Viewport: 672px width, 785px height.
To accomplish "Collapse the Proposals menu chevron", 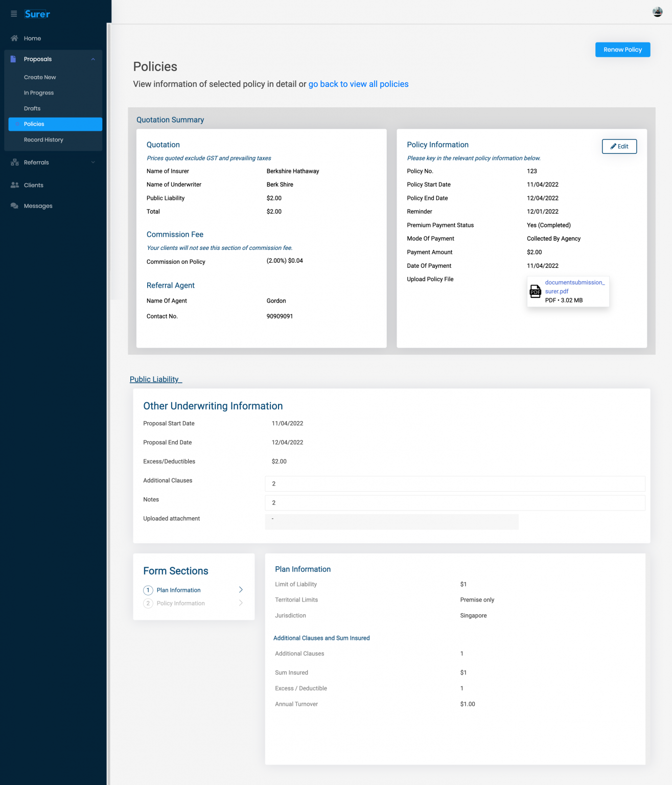I will pos(93,59).
